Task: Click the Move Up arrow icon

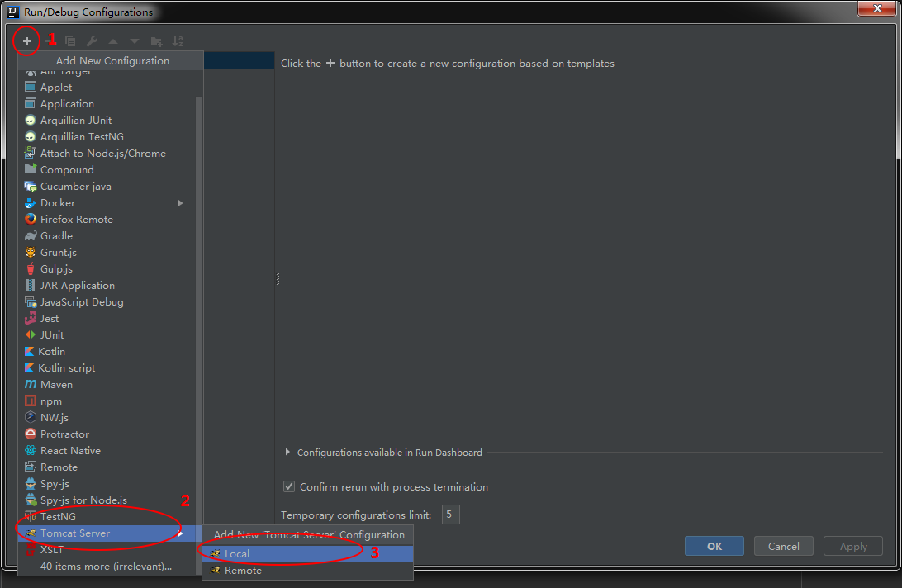Action: pyautogui.click(x=113, y=40)
